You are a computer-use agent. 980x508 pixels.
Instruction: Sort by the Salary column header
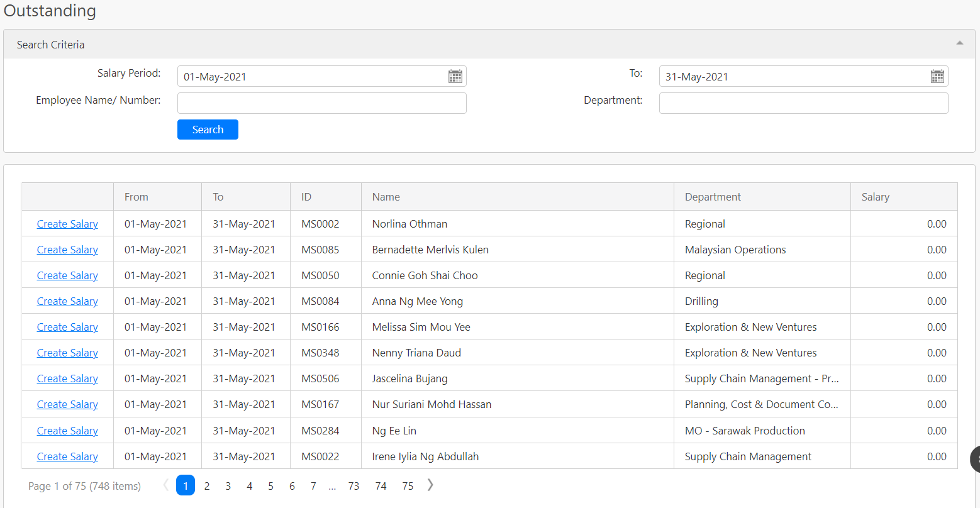[x=904, y=197]
